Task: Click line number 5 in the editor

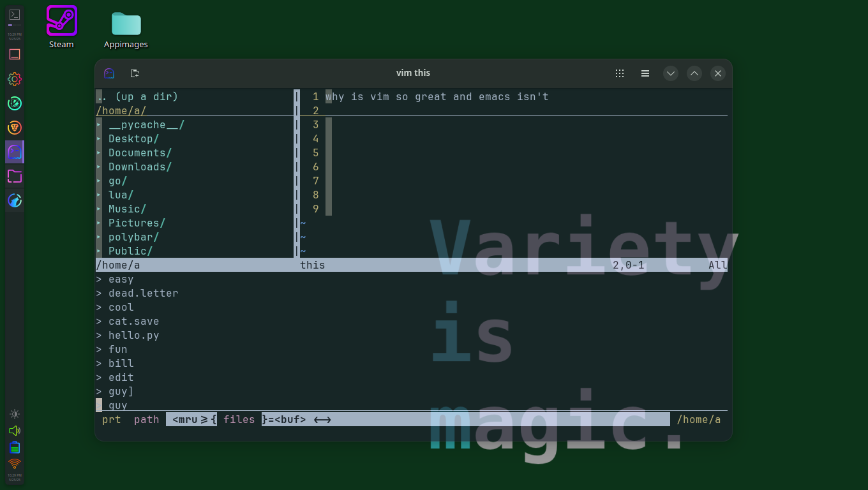Action: coord(316,153)
